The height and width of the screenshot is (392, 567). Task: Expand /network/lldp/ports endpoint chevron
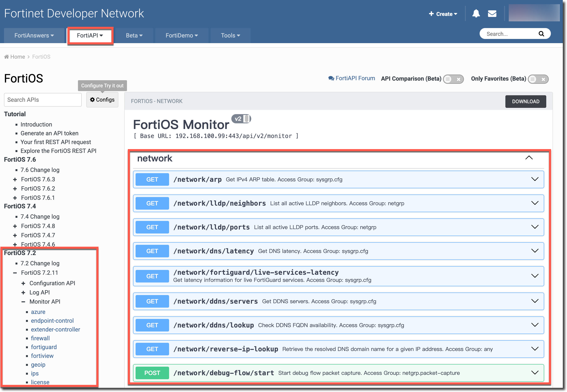[x=535, y=227]
